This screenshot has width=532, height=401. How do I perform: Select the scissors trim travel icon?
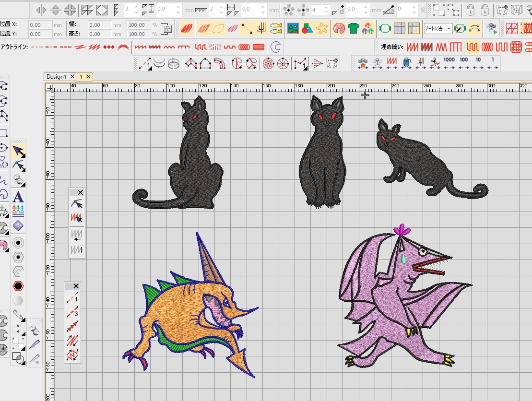(x=435, y=63)
